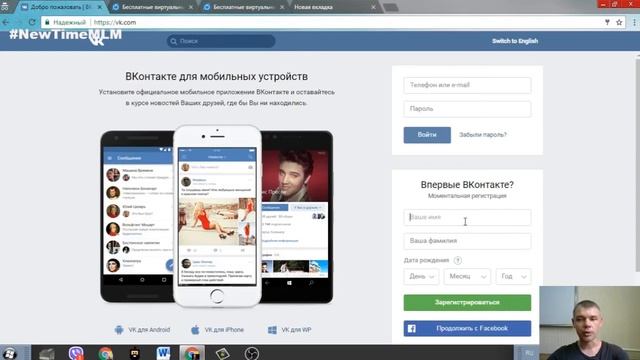Open the first Chrome taskbar icon
640x360 pixels.
tap(105, 353)
